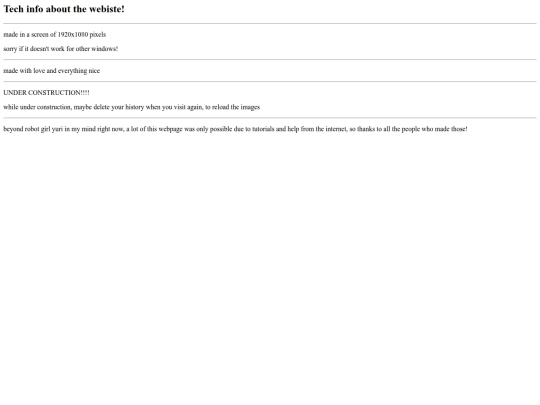Click the horizontal rule below the heading
This screenshot has width=540, height=405.
270,23
